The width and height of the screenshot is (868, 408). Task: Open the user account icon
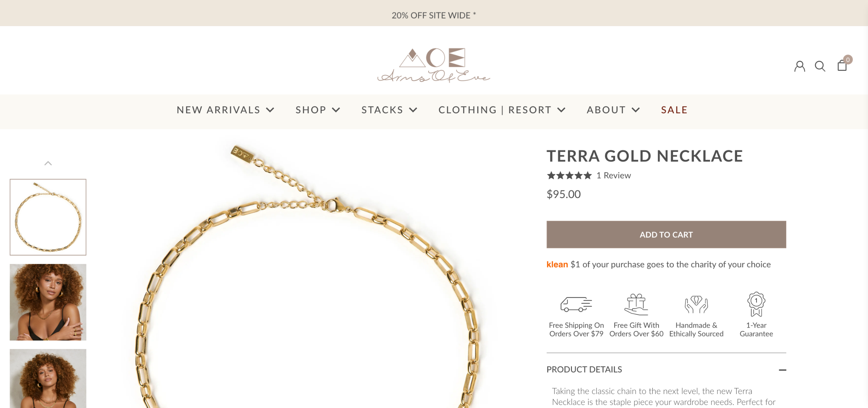click(799, 66)
